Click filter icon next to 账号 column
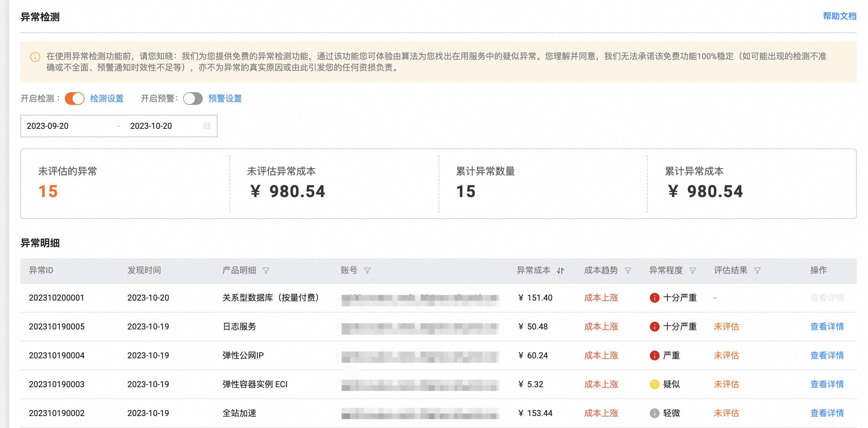The image size is (868, 428). click(367, 270)
